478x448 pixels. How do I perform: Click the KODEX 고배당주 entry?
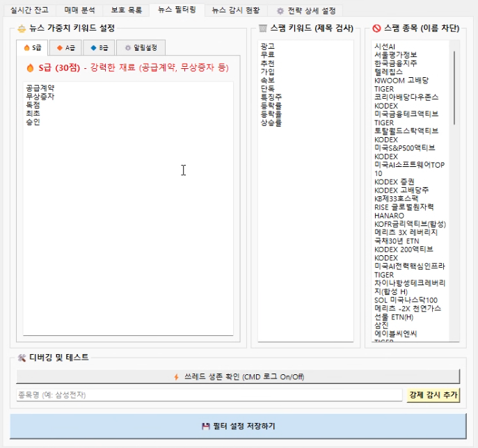401,190
